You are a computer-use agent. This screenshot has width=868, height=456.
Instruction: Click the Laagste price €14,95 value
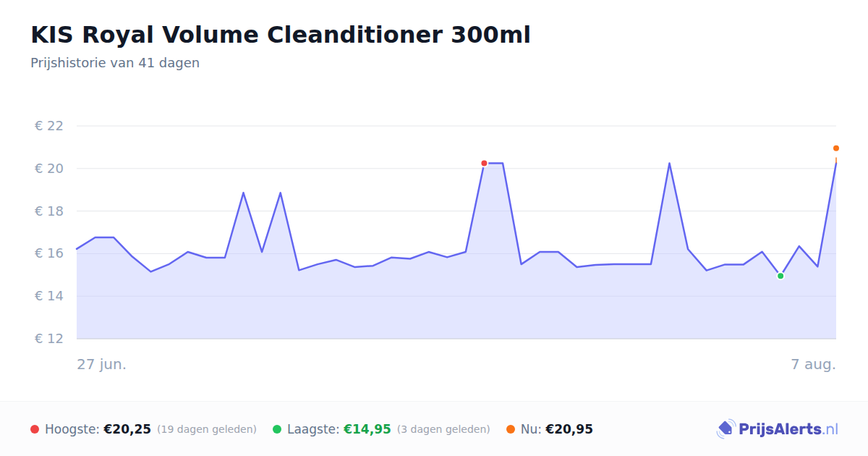coord(367,429)
